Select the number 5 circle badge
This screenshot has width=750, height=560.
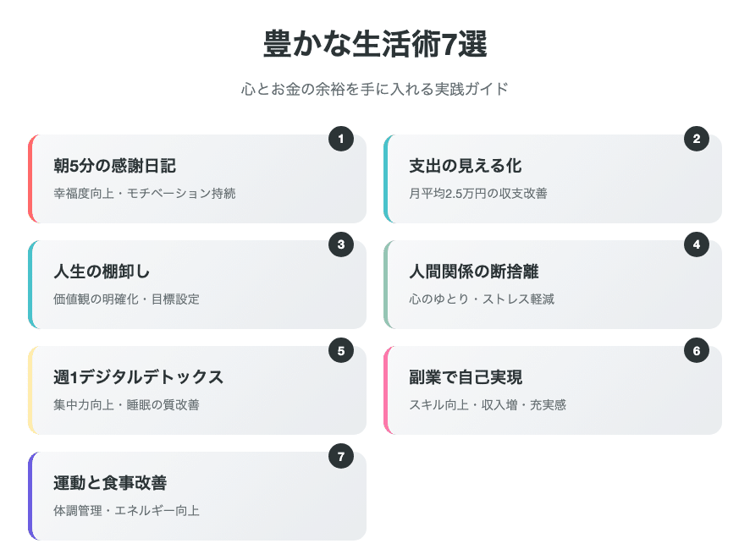click(x=340, y=350)
